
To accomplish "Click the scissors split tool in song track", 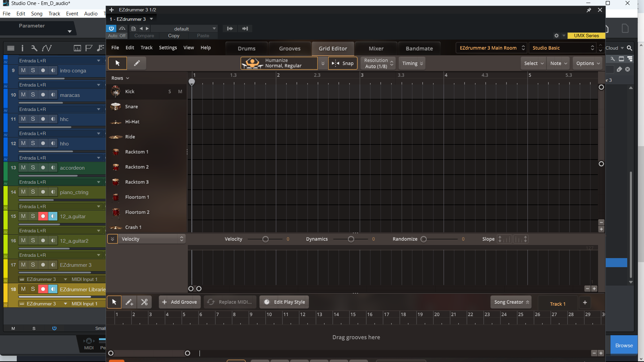I will 144,302.
